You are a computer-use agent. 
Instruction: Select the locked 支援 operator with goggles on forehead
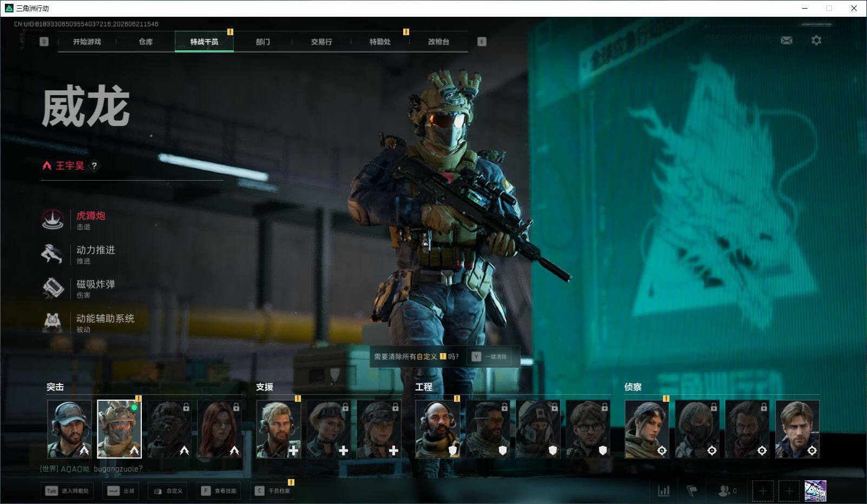(329, 429)
